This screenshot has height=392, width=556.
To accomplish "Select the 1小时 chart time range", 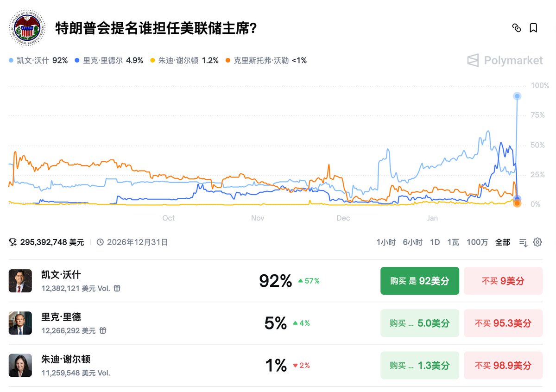I will tap(385, 242).
